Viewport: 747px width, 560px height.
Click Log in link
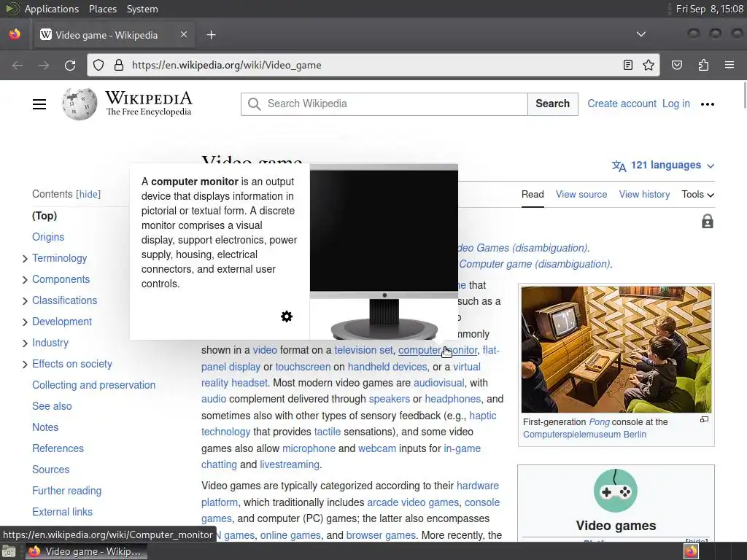click(x=676, y=104)
